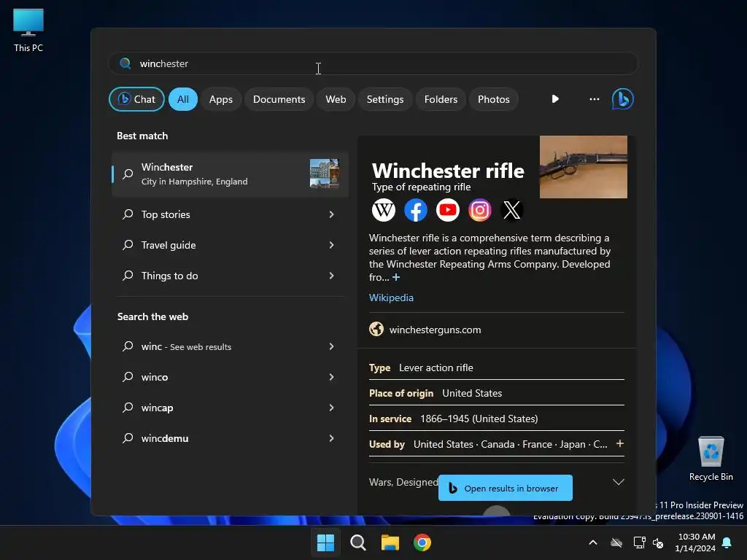The width and height of the screenshot is (747, 560).
Task: Select the winco search suggestion text
Action: pos(155,377)
